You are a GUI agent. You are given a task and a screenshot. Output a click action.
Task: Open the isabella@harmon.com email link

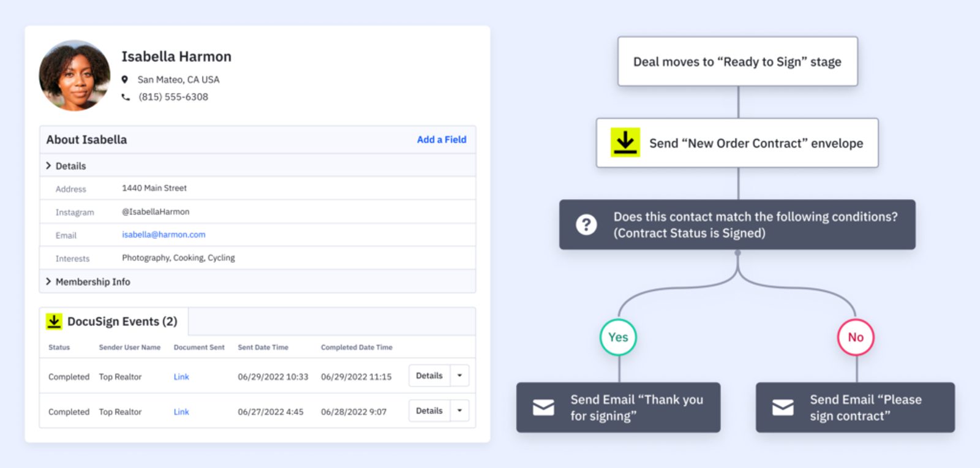coord(164,235)
